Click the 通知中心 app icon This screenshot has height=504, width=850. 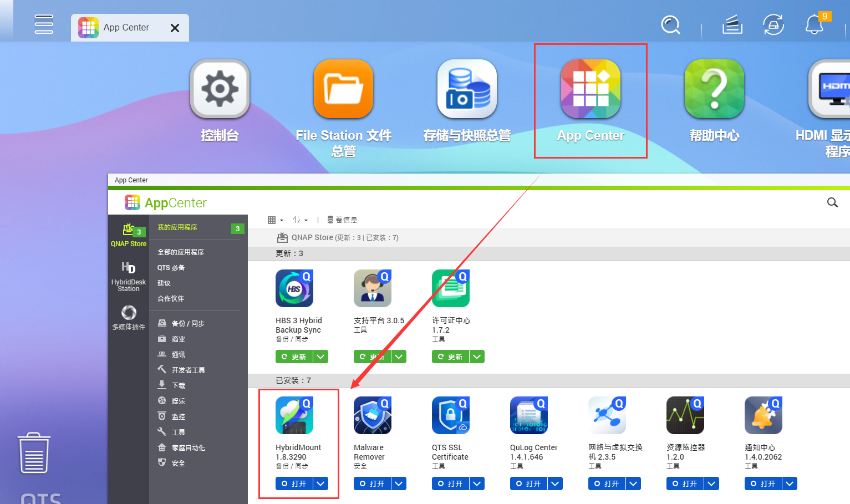(x=764, y=415)
